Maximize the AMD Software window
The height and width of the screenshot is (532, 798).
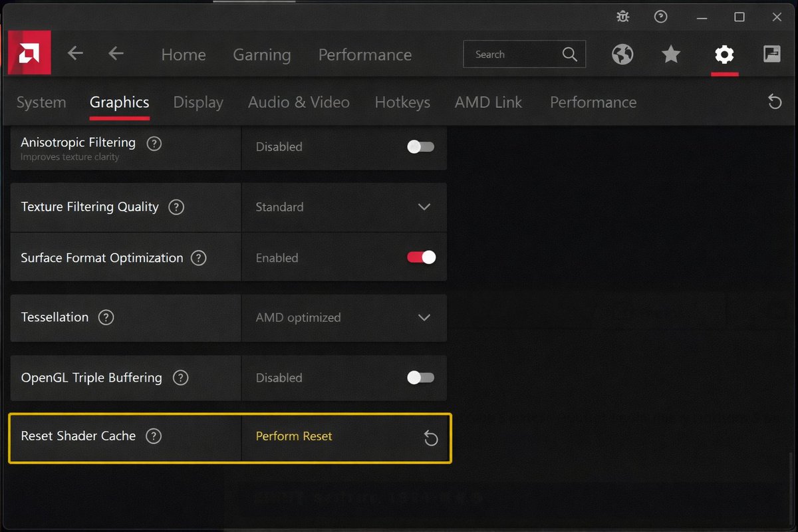point(739,17)
